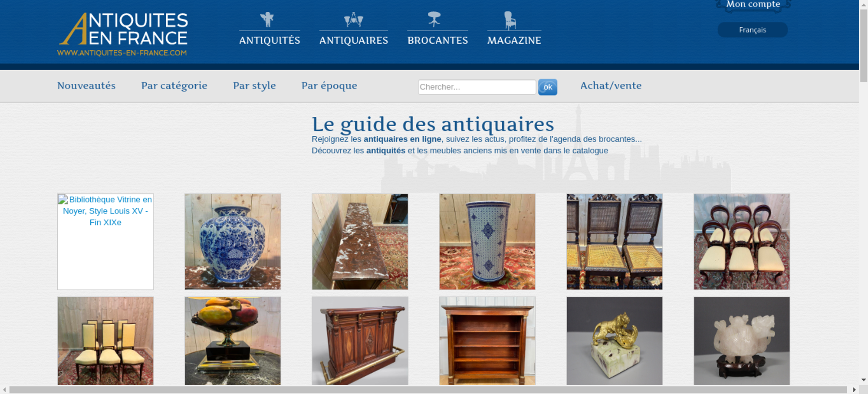
Task: Click the pedestal table icon above Brocantes
Action: (x=434, y=20)
